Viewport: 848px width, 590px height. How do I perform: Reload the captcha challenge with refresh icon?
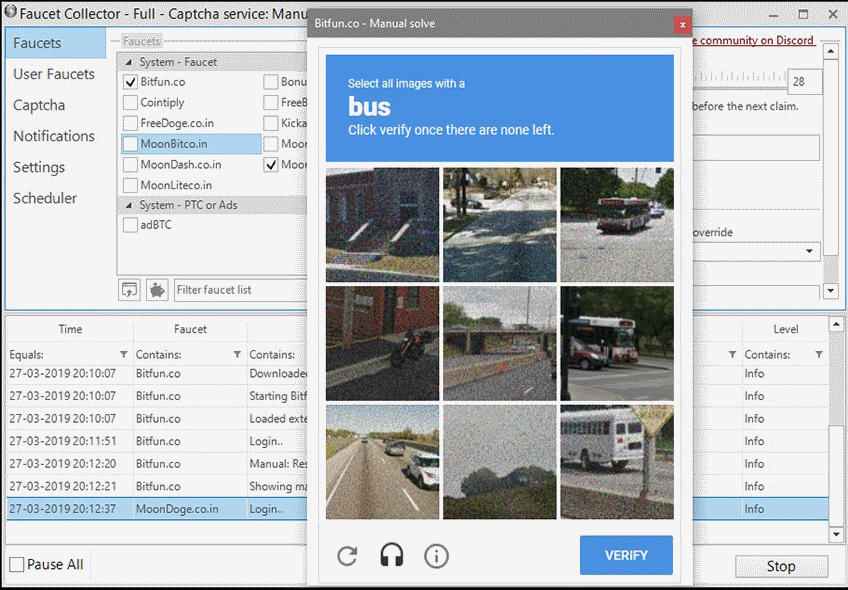(x=347, y=556)
